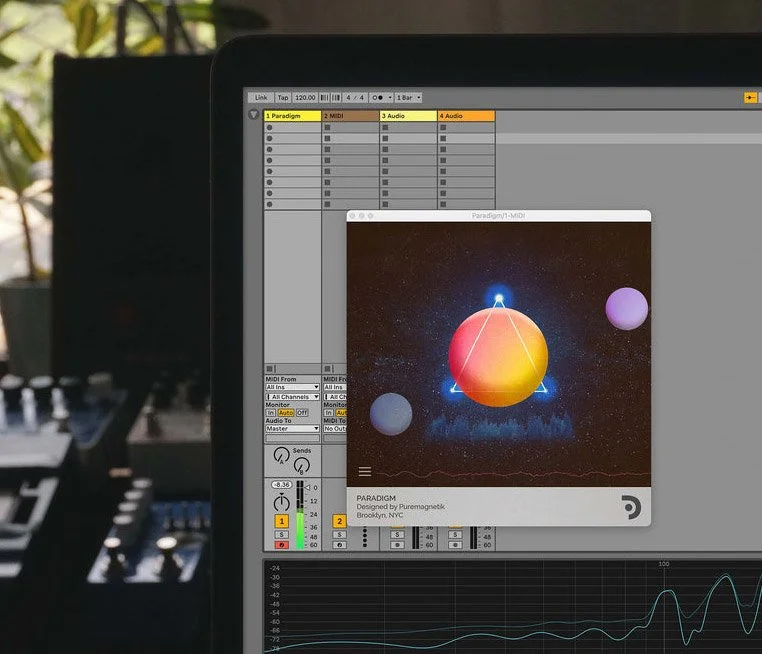
Task: Click the spectrum analyzer curve display
Action: coord(513,606)
